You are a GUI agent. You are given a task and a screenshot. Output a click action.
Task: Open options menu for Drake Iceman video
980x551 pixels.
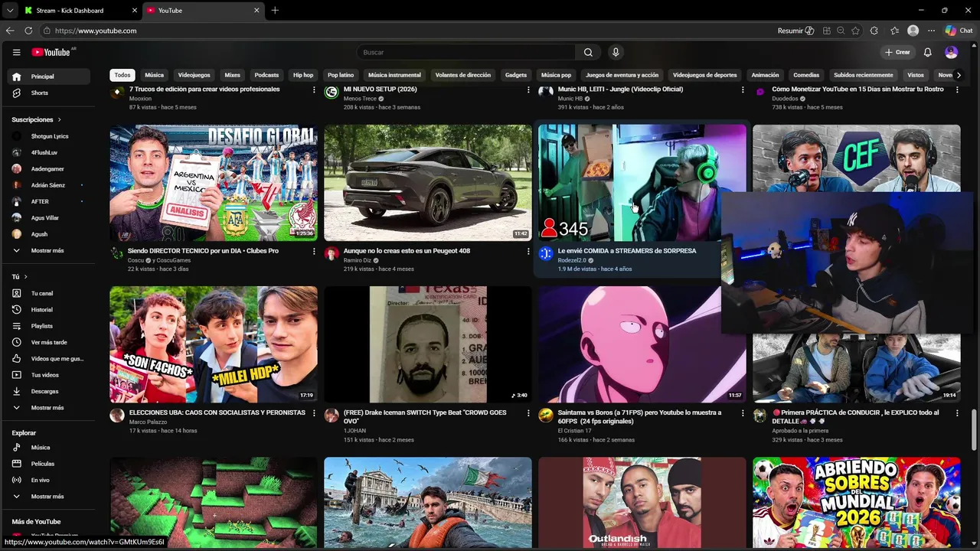[x=528, y=412]
